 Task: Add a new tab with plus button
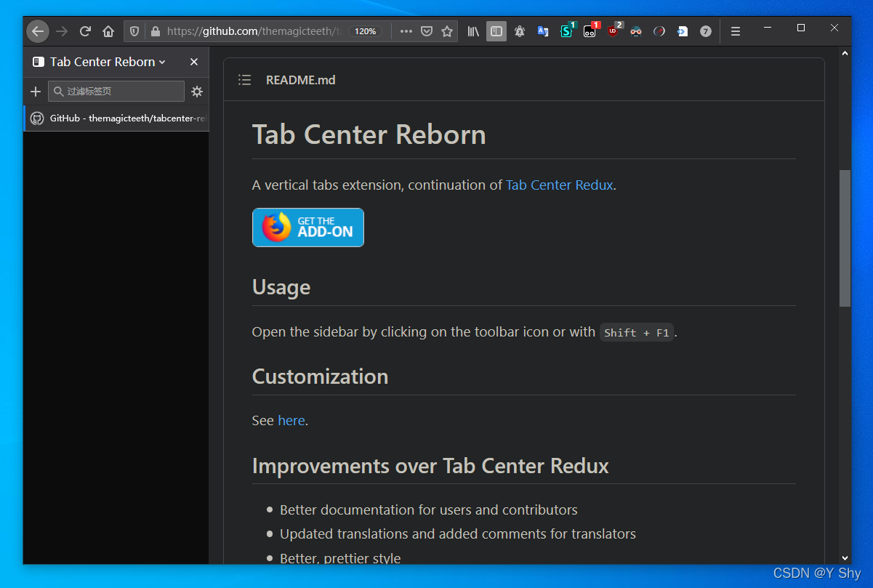click(x=36, y=92)
